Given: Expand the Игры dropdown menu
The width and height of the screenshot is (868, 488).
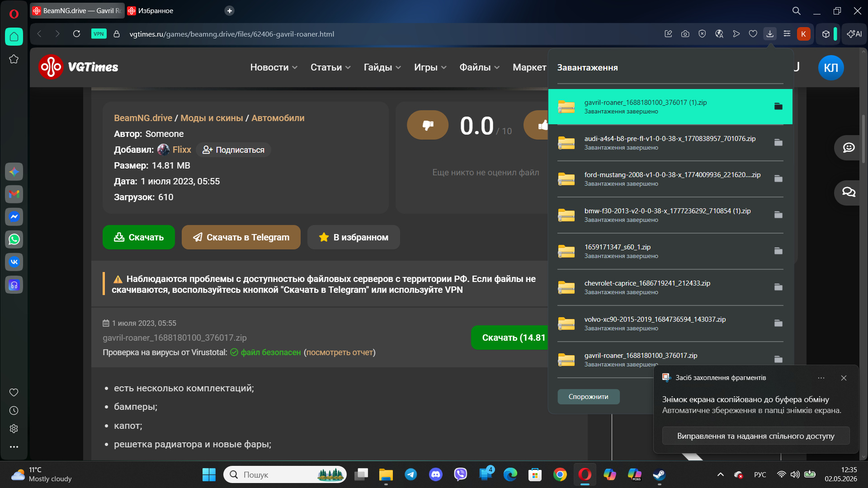Looking at the screenshot, I should pos(430,67).
